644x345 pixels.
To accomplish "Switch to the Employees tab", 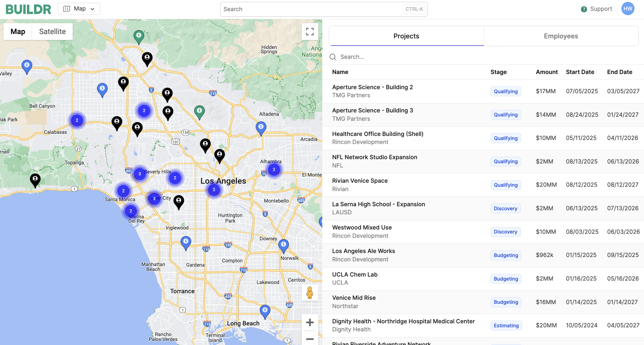I will pyautogui.click(x=561, y=36).
